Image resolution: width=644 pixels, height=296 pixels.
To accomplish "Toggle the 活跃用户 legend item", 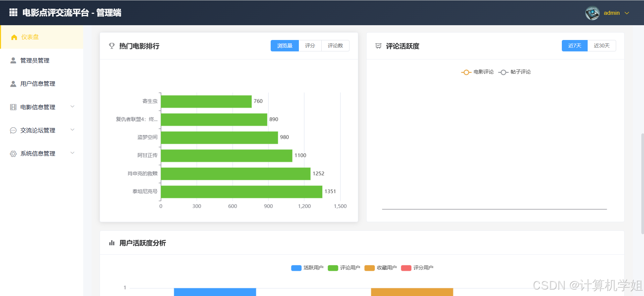I will [307, 268].
